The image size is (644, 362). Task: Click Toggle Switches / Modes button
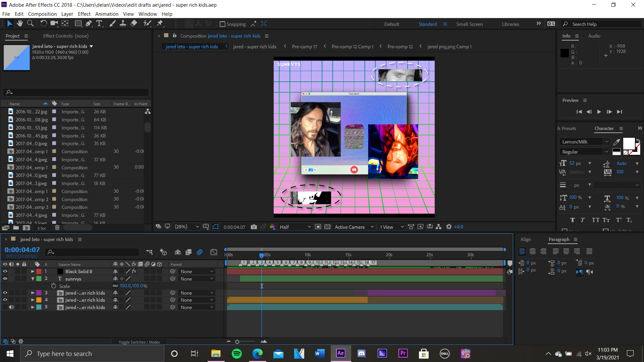139,342
